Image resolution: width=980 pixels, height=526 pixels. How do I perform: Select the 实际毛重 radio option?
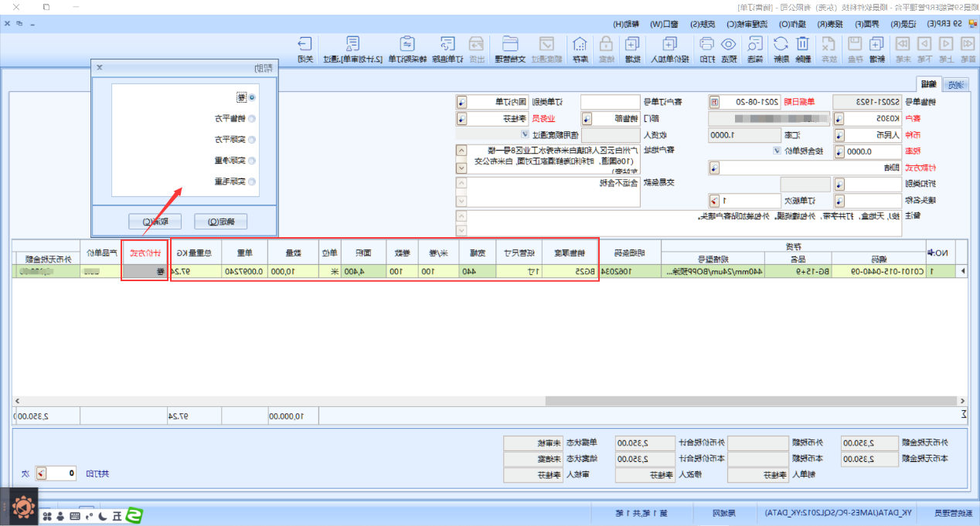pyautogui.click(x=251, y=182)
